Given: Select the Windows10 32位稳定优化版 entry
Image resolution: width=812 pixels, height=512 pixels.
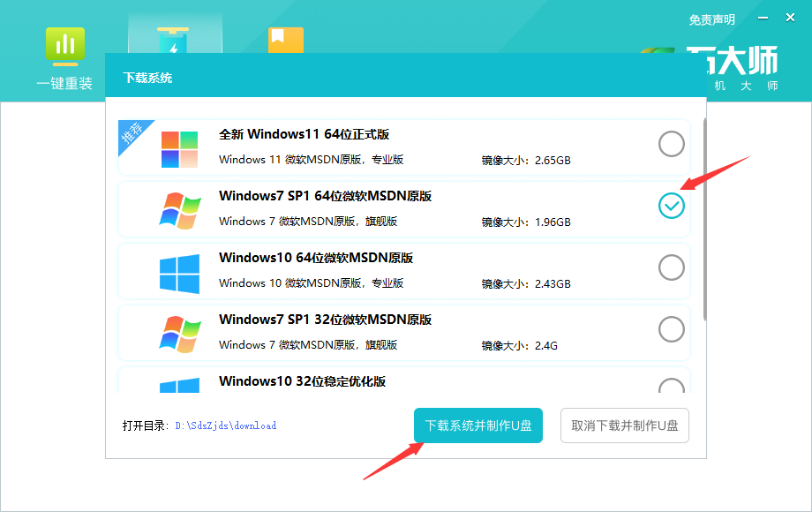Looking at the screenshot, I should [672, 386].
